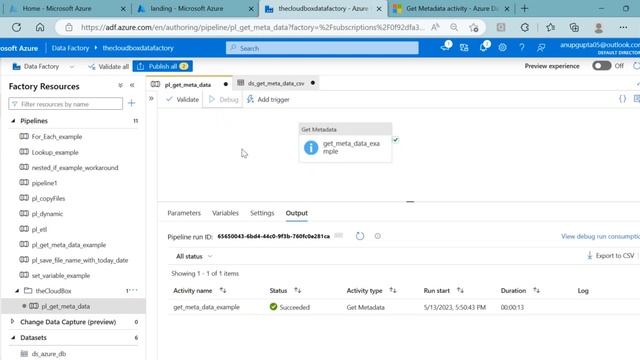Reload the page with browser refresh icon

tap(16, 27)
